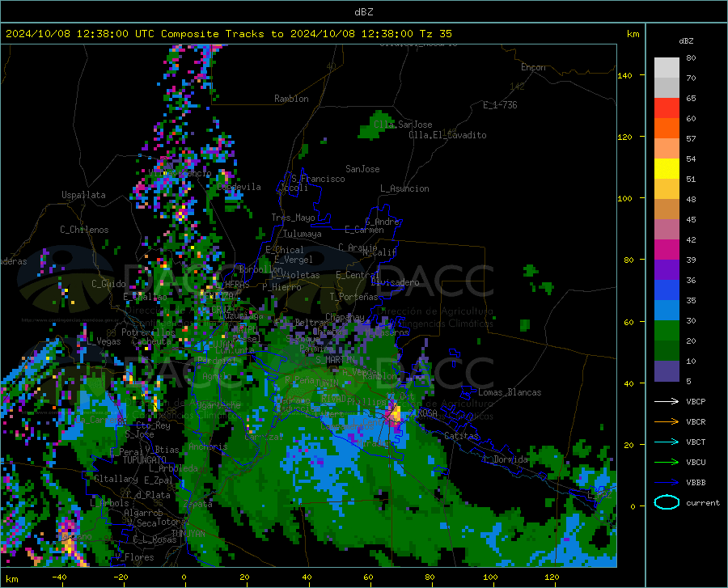Click the white VBCP arrow legend icon
The image size is (728, 588).
(x=667, y=401)
